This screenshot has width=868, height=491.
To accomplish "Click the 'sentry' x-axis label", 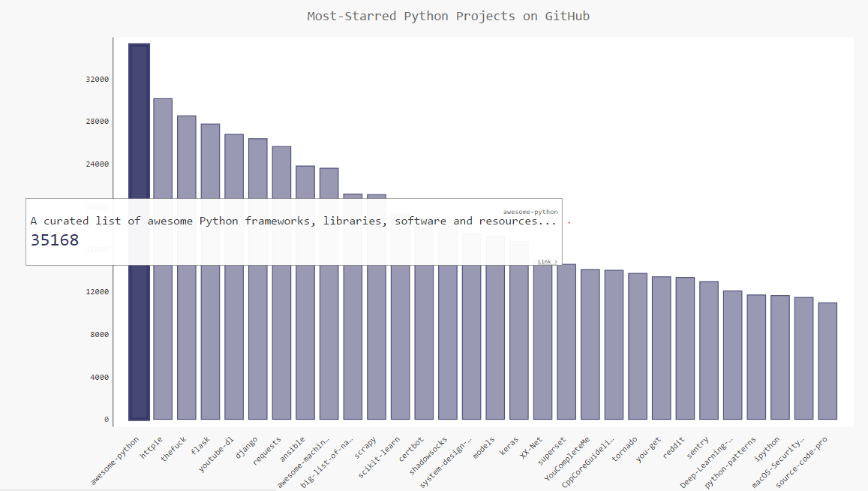I will [698, 447].
